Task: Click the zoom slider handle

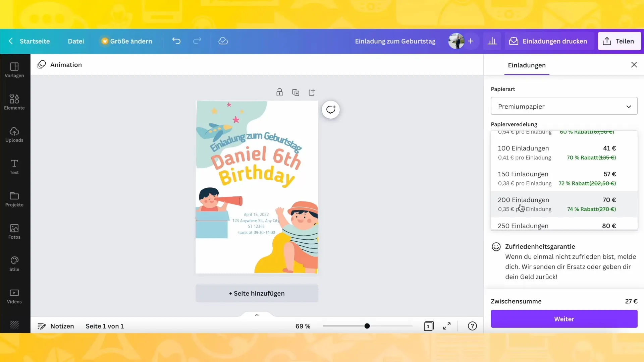Action: coord(367,326)
